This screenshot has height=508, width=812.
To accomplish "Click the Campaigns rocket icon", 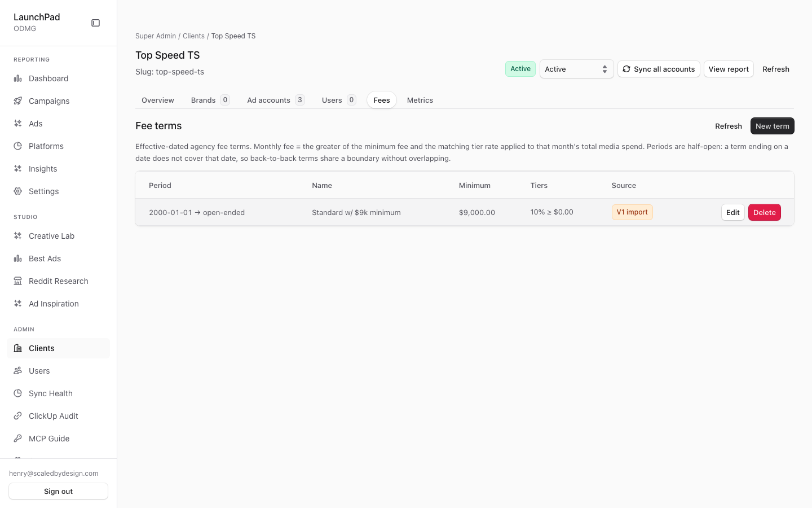I will 18,101.
